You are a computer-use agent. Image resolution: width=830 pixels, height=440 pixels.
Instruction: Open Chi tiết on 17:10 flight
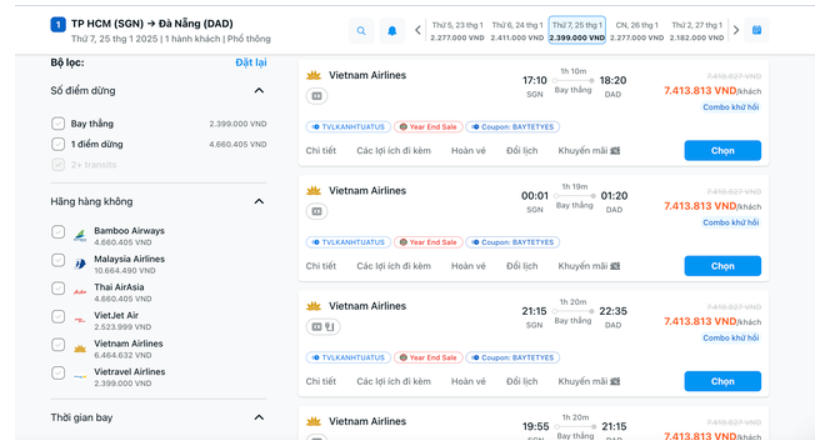321,150
